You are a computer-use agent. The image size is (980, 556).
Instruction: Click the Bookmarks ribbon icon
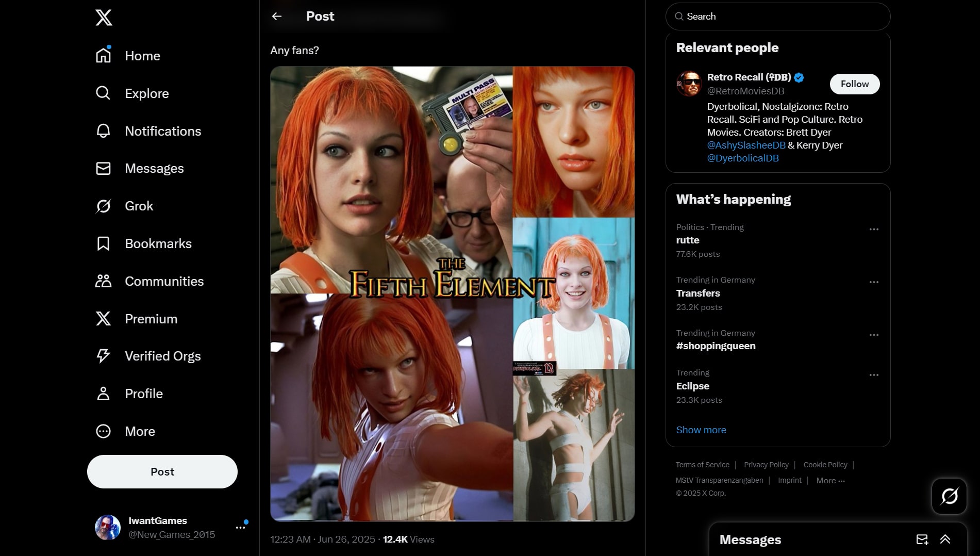[103, 243]
